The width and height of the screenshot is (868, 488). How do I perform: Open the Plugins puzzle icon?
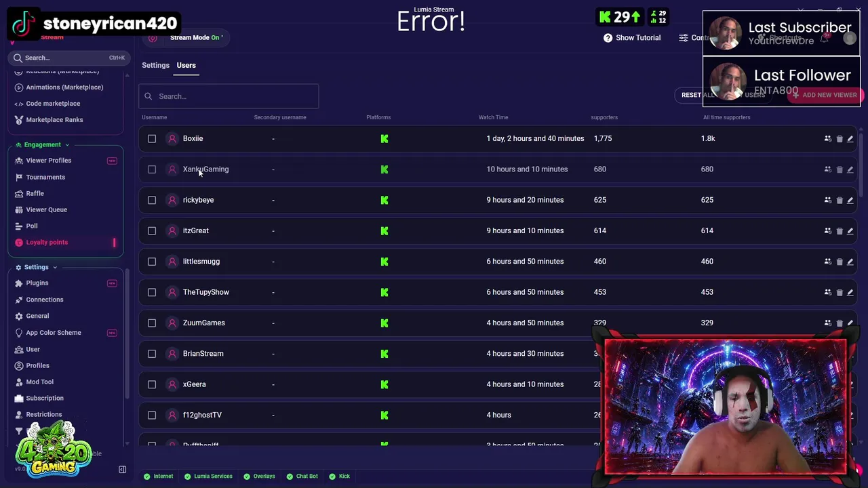(x=19, y=283)
